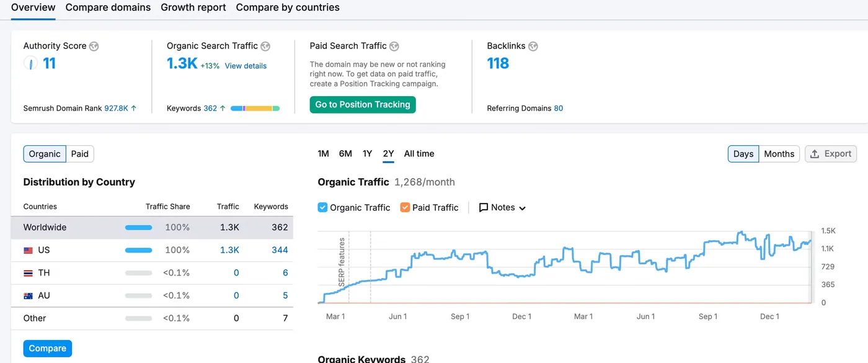Click the Authority Score value 11

(49, 63)
